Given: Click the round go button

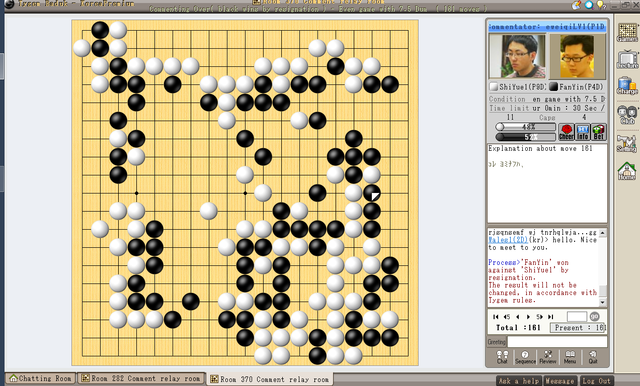Looking at the screenshot, I should [595, 316].
